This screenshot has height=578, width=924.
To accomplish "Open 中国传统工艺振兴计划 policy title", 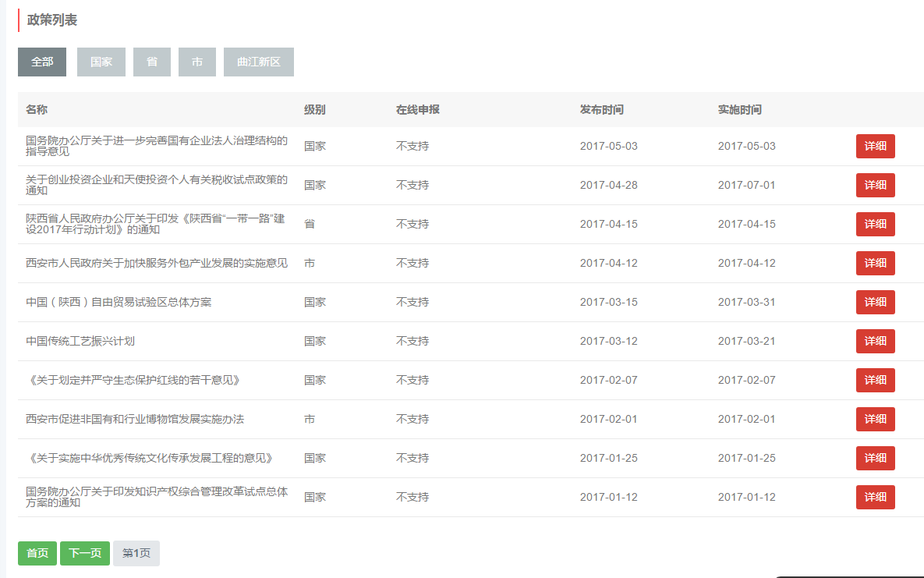I will pyautogui.click(x=81, y=341).
